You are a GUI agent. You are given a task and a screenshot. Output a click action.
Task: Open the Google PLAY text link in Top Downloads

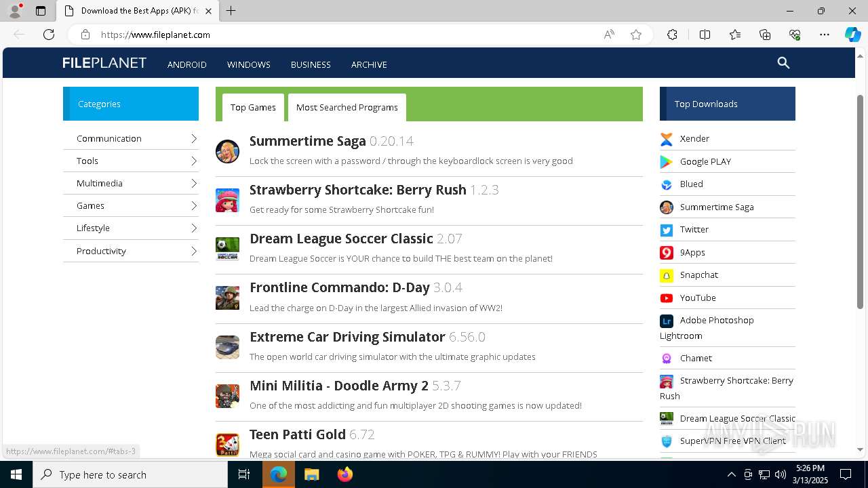(x=705, y=161)
